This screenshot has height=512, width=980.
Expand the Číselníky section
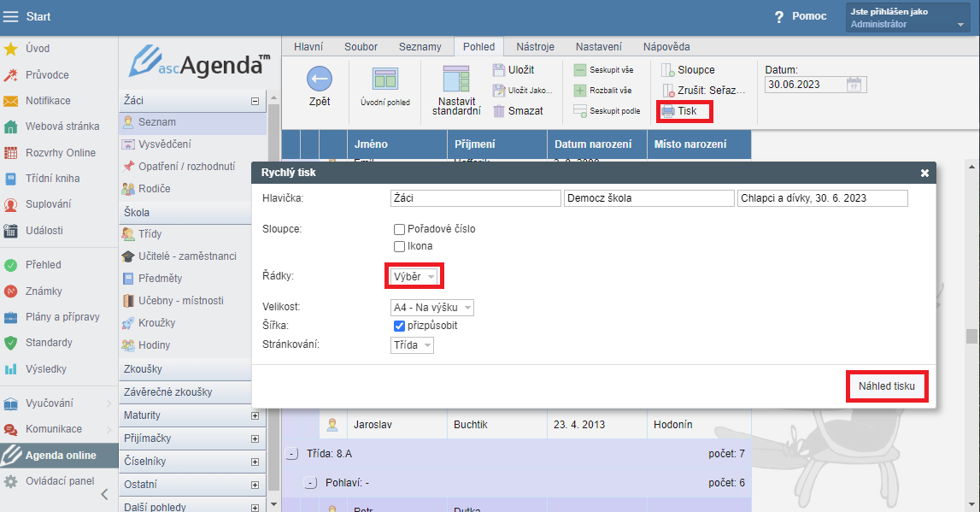pos(255,462)
